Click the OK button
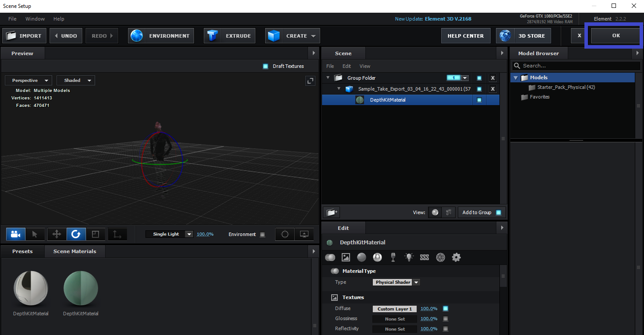 [x=616, y=36]
